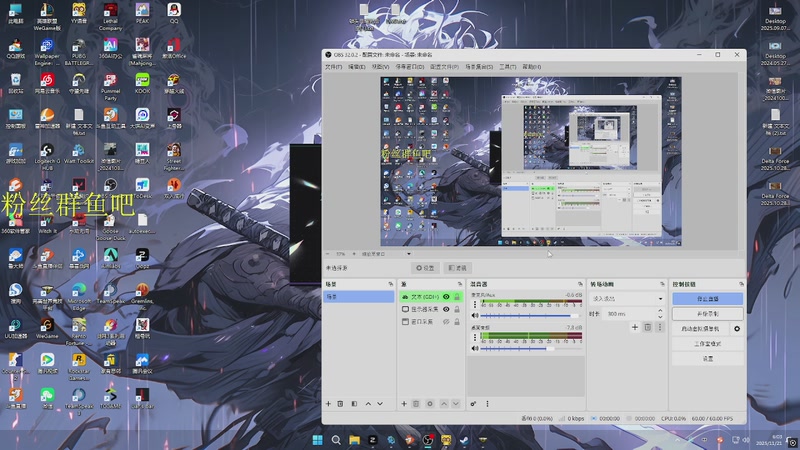Remove transition with the trash icon
Image resolution: width=800 pixels, height=450 pixels.
[647, 327]
